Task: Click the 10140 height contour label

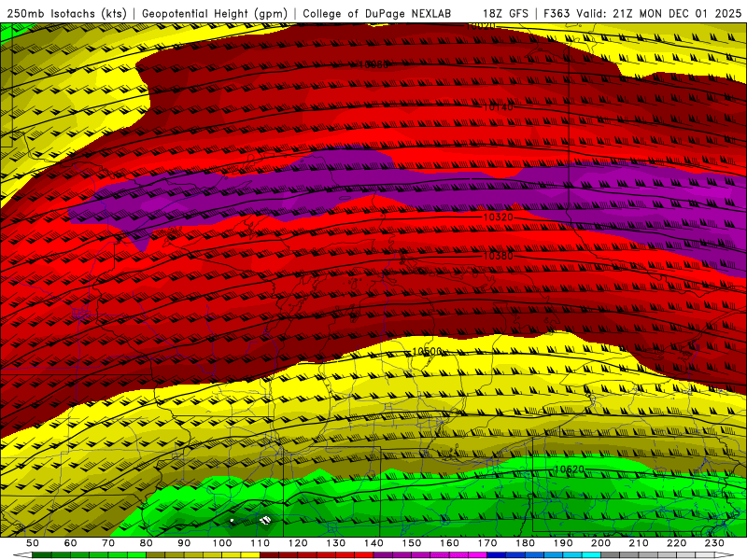Action: pyautogui.click(x=499, y=107)
